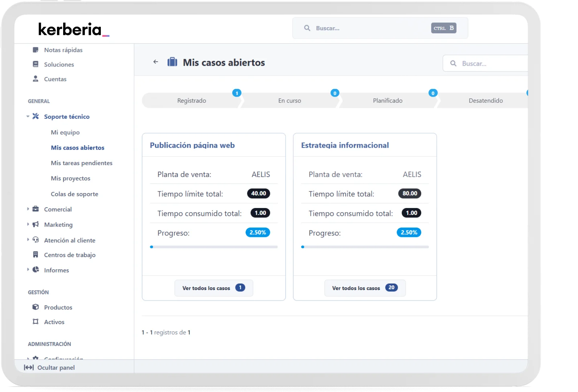Click the kerberia logo
The image size is (578, 392).
pyautogui.click(x=74, y=29)
